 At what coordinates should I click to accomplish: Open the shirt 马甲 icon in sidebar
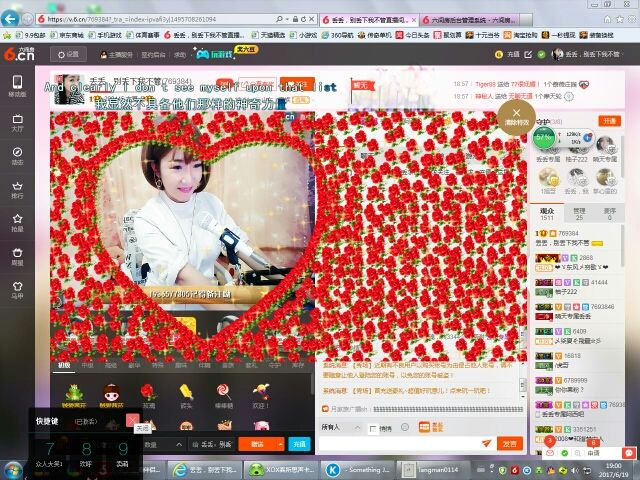pyautogui.click(x=17, y=286)
